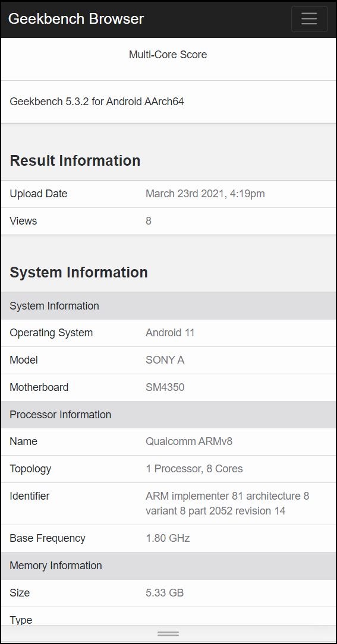This screenshot has height=644, width=337.
Task: Click the System Information large heading
Action: coord(78,272)
